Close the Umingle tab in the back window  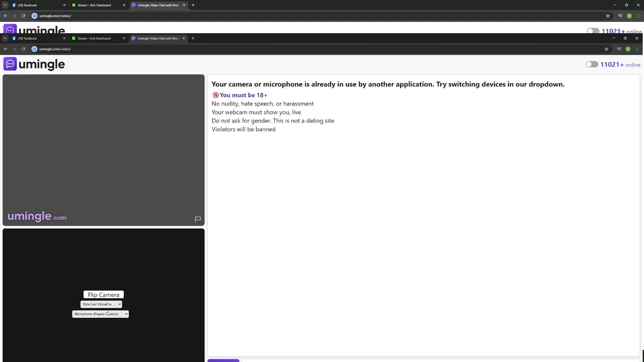[x=184, y=5]
